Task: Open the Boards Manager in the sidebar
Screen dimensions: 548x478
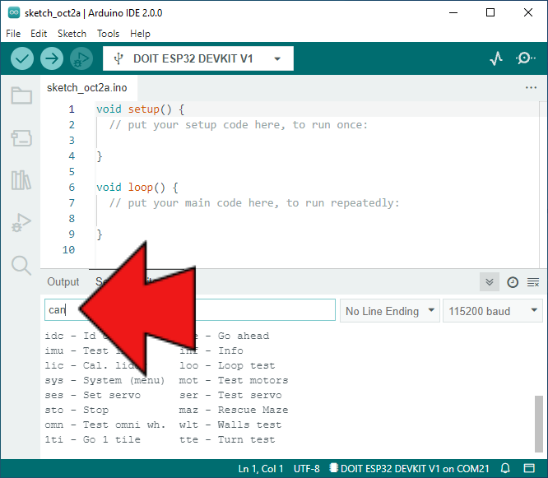Action: [22, 138]
